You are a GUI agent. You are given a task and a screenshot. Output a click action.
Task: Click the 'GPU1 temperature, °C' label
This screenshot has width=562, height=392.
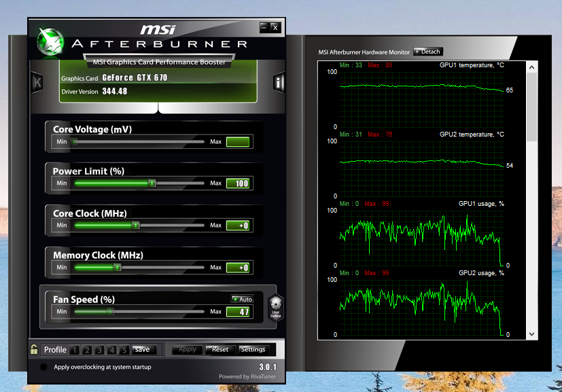pyautogui.click(x=472, y=65)
